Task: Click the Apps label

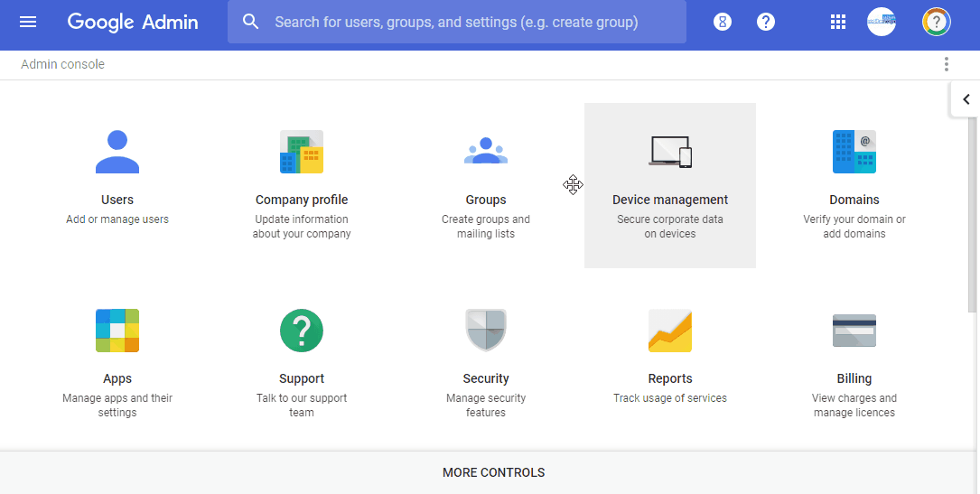Action: [117, 379]
